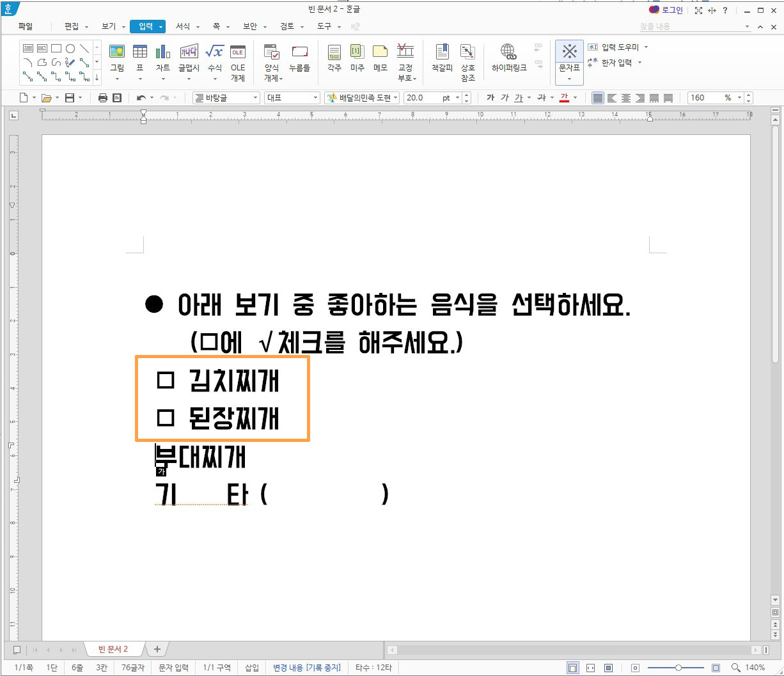Increase the font size stepper
The width and height of the screenshot is (784, 676).
466,95
